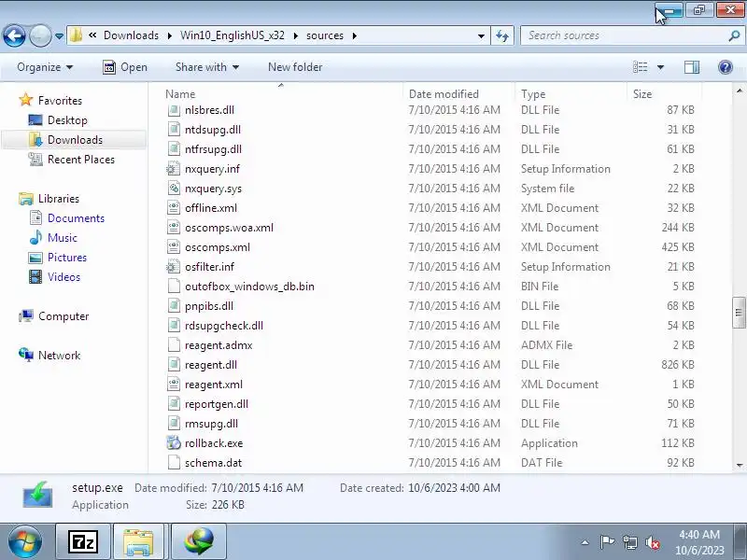This screenshot has height=560, width=747.
Task: Sort by the Name column header
Action: pyautogui.click(x=283, y=94)
